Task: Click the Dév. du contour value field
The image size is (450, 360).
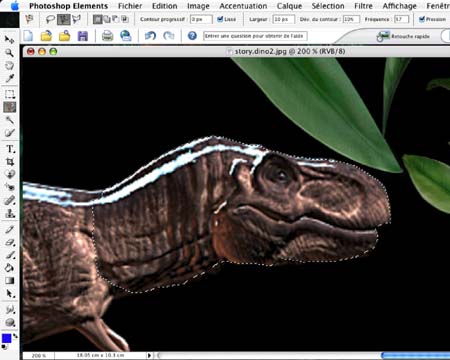Action: [x=351, y=19]
